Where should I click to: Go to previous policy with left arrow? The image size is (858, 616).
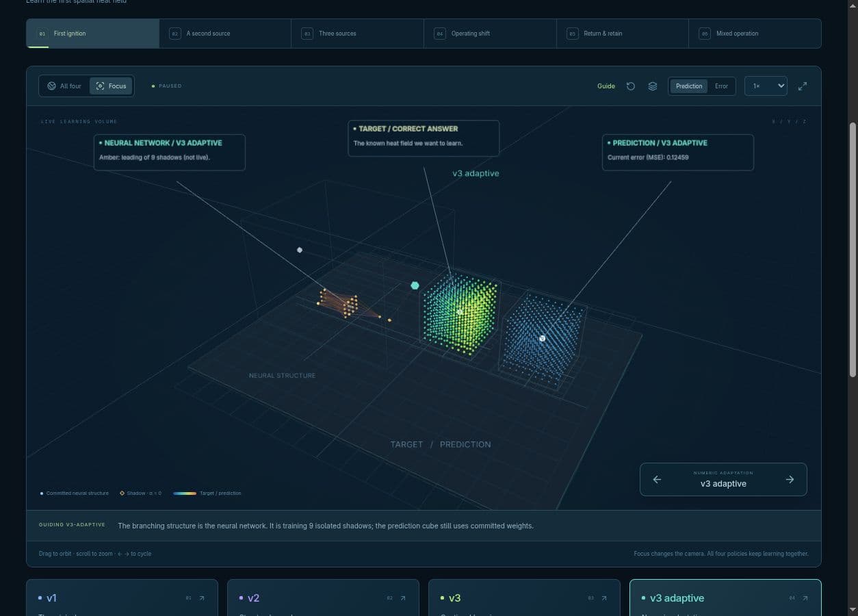657,479
